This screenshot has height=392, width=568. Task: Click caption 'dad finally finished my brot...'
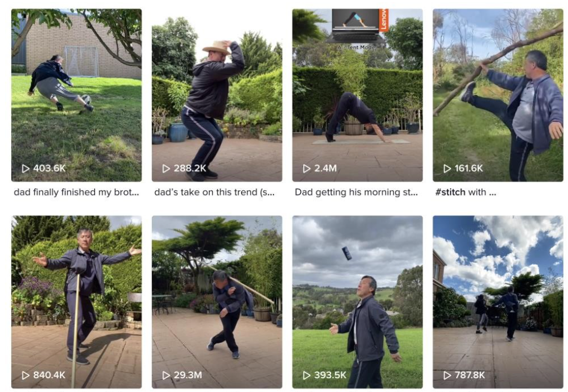(x=77, y=192)
